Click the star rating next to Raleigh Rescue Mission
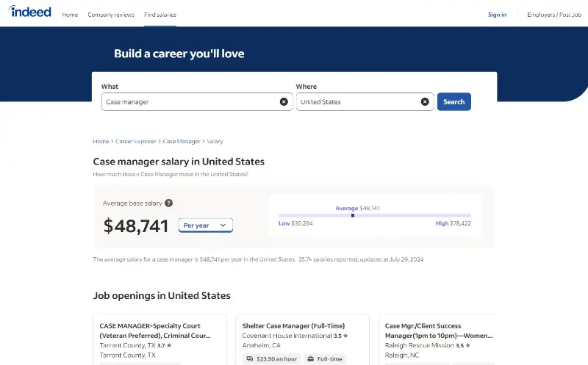This screenshot has width=588, height=365. coord(463,345)
